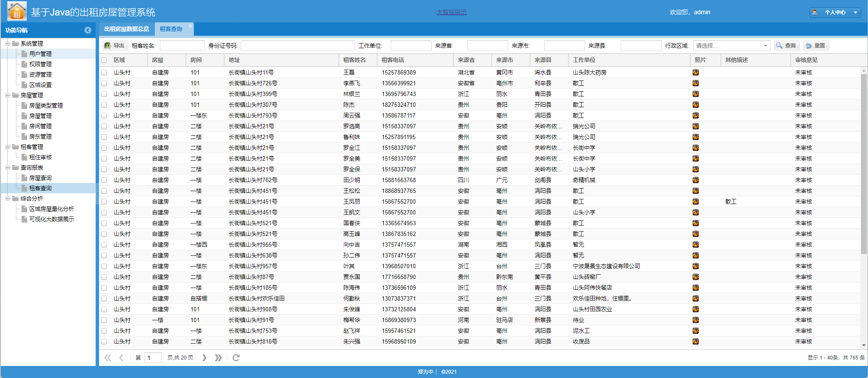The height and width of the screenshot is (378, 868).
Task: Collapse the 查询报表 tree node
Action: point(7,167)
